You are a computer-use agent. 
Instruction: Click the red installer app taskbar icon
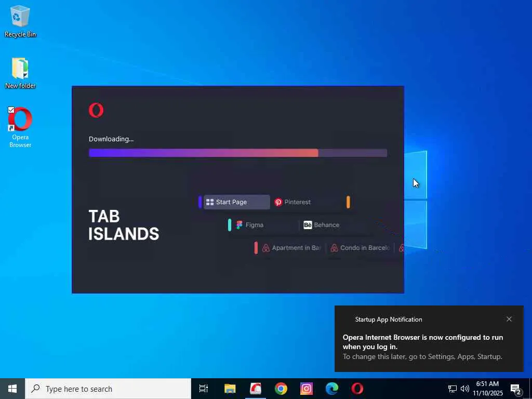[x=256, y=389]
